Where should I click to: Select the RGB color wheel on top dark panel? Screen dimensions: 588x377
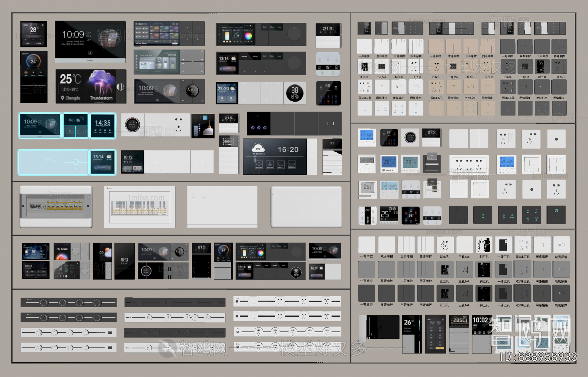coord(248,36)
